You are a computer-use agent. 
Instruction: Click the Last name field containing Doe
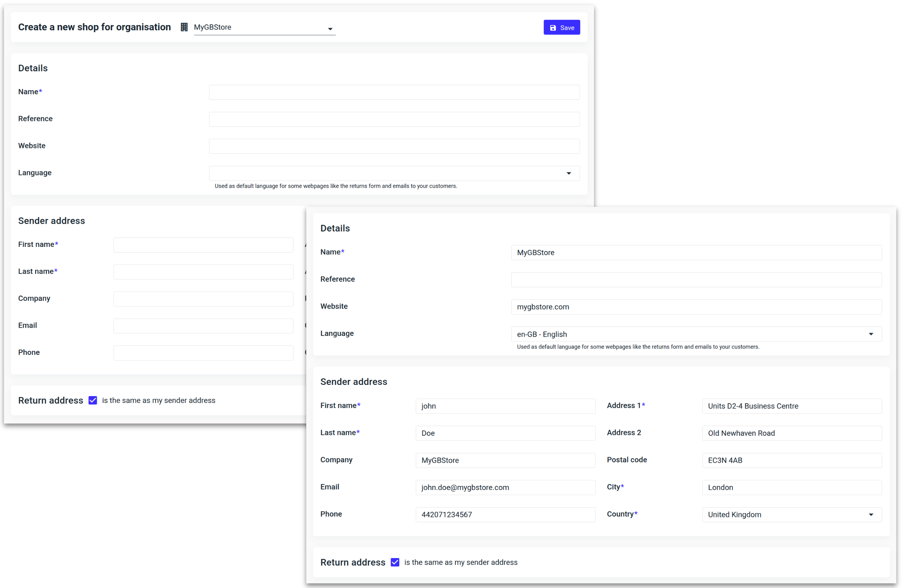click(x=505, y=433)
